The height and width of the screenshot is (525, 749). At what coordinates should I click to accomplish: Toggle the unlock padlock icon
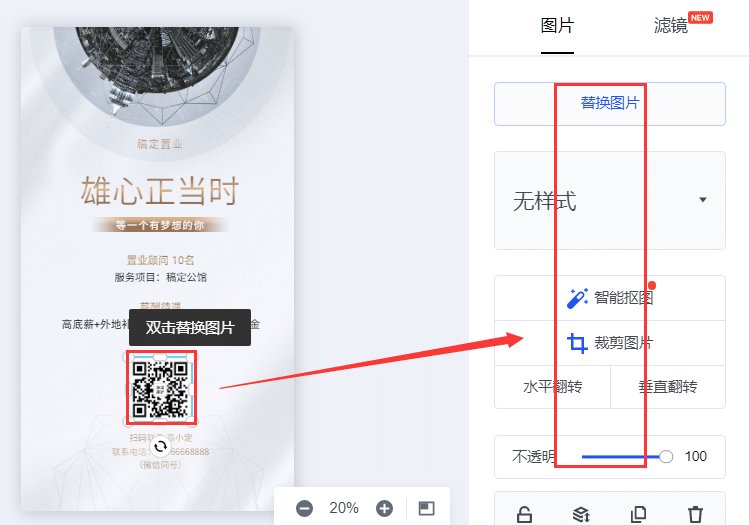pyautogui.click(x=524, y=514)
